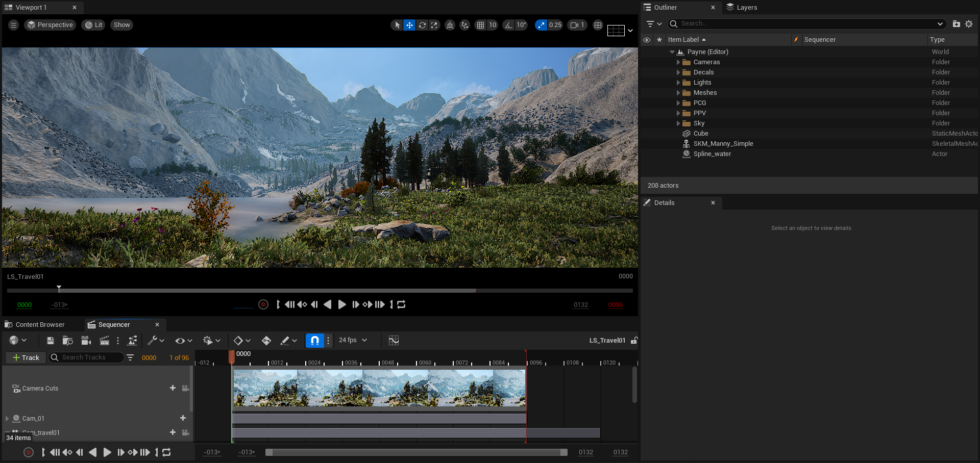Save the current sequence

pos(50,341)
